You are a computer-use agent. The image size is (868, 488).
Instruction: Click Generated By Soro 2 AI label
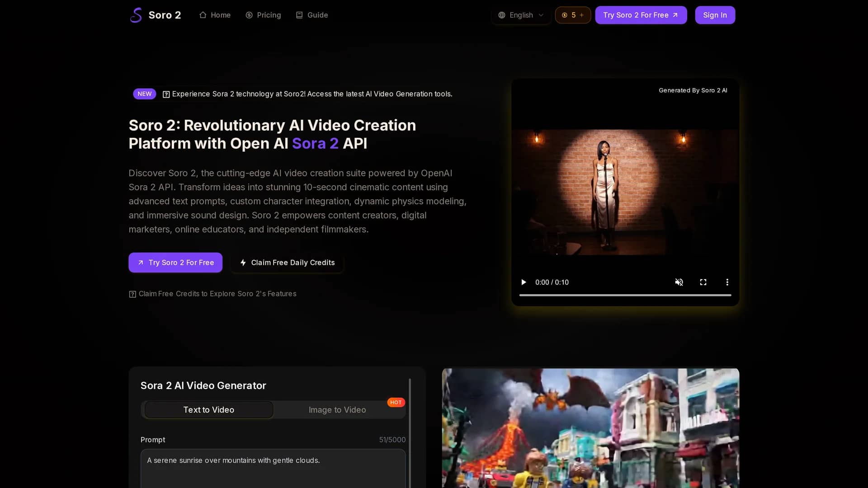coord(693,90)
